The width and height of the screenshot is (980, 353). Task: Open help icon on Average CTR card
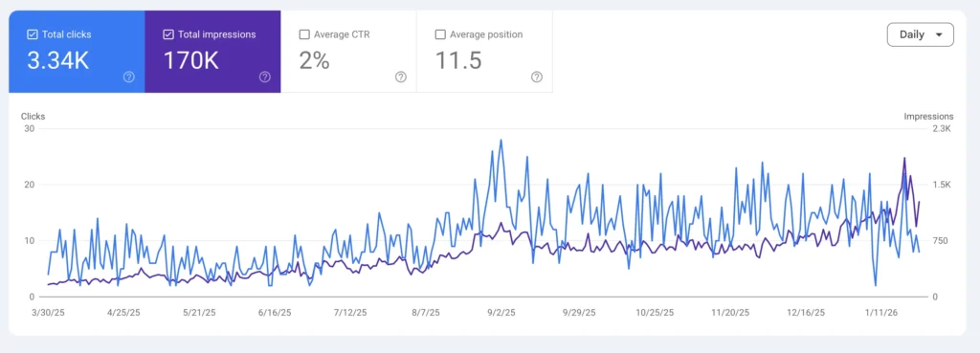coord(401,77)
